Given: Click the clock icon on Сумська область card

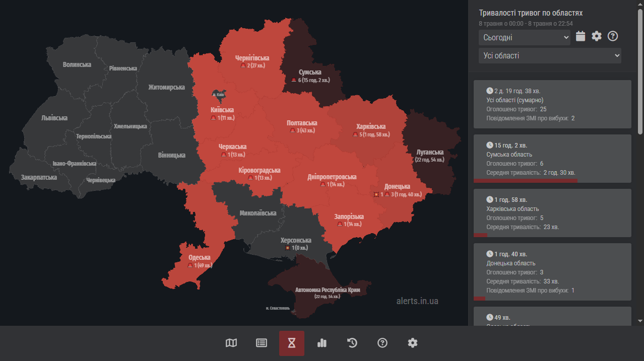Looking at the screenshot, I should coord(490,145).
